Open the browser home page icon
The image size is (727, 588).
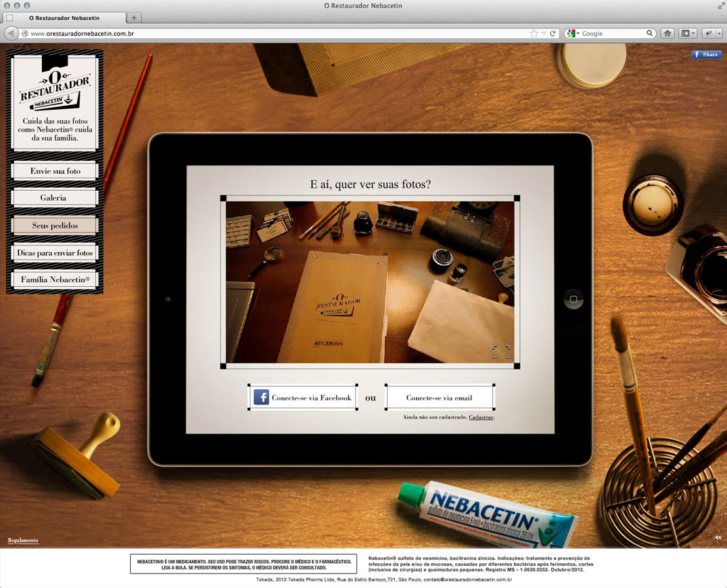pos(668,33)
